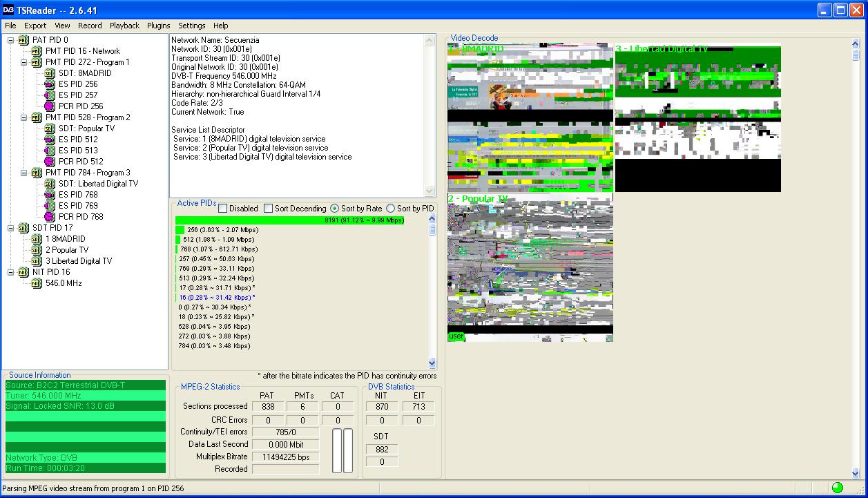Collapse the PMT PID 784 - Program 3 node
Image resolution: width=868 pixels, height=498 pixels.
tap(24, 173)
